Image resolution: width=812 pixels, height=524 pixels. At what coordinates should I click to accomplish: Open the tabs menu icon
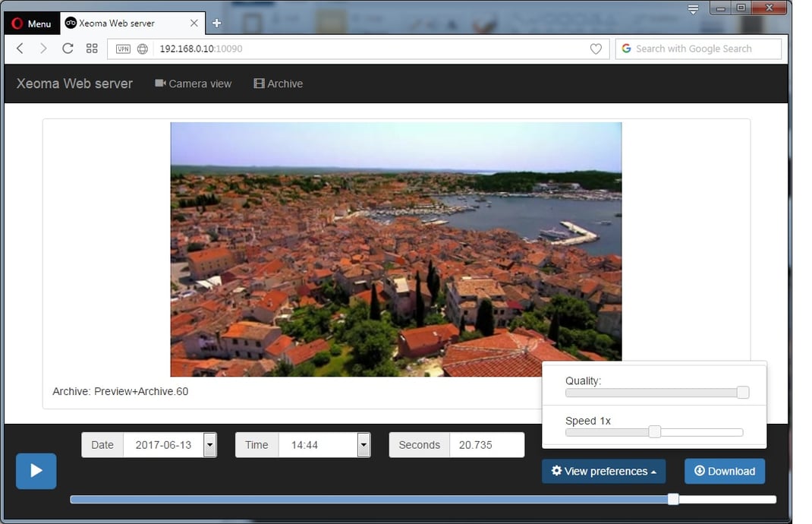click(693, 9)
